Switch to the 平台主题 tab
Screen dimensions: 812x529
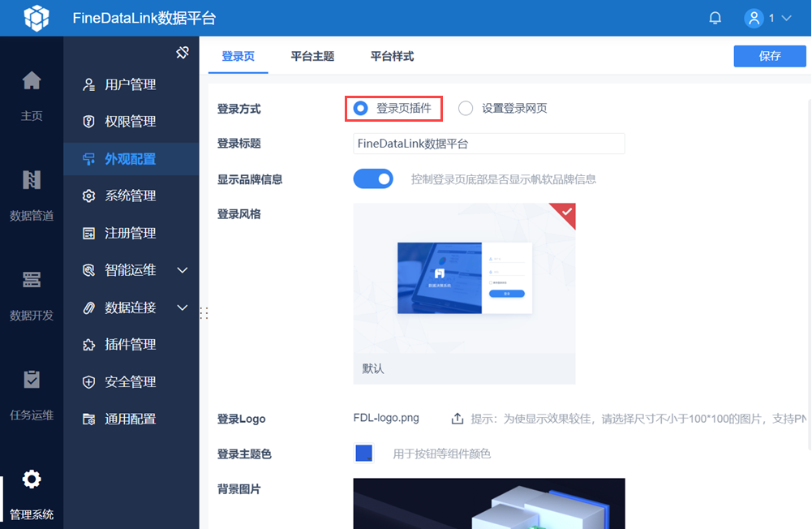click(x=313, y=57)
